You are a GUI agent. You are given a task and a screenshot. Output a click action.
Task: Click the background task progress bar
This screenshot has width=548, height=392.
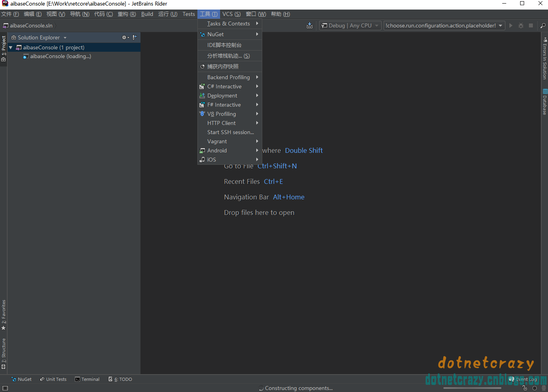coord(472,388)
